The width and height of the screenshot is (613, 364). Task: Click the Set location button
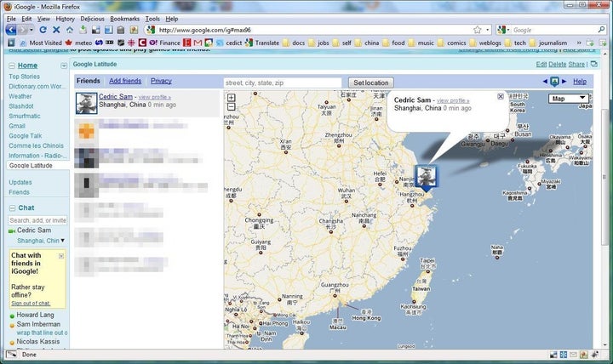point(371,82)
